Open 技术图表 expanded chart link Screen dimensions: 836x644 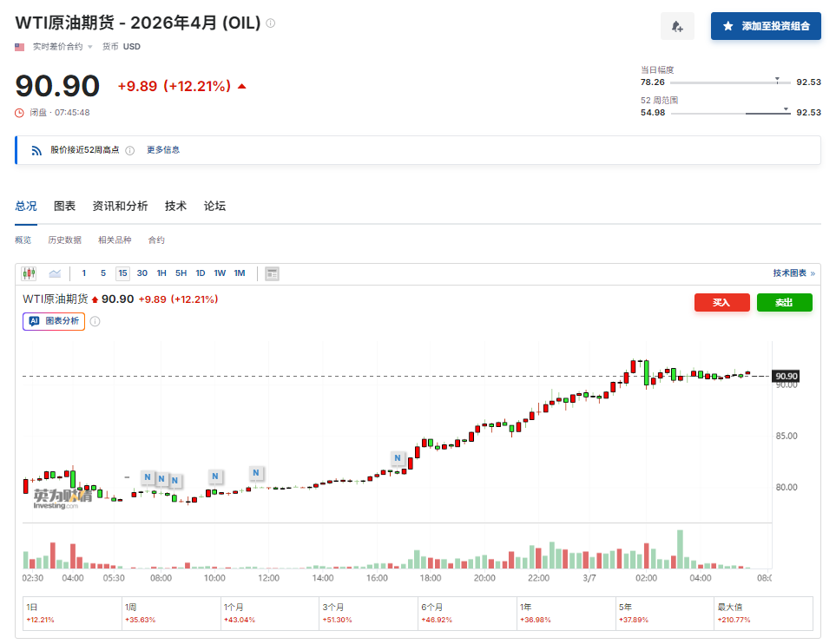(793, 273)
